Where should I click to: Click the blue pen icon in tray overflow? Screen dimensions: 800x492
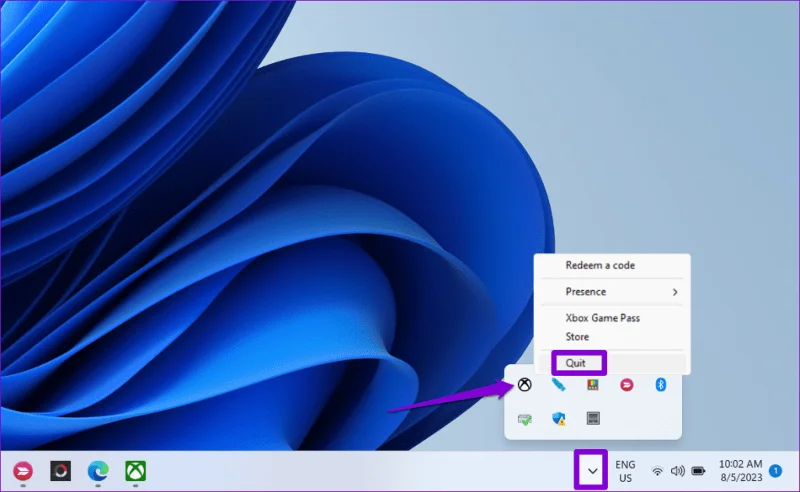[559, 384]
